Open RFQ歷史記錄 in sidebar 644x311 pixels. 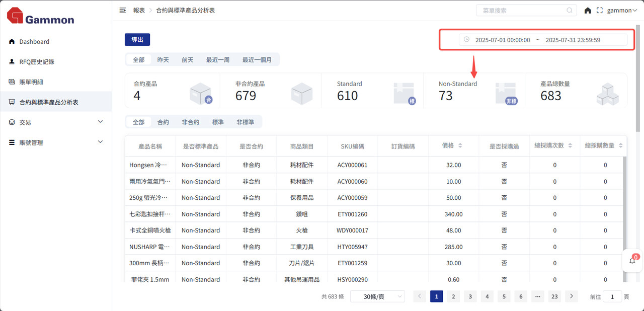click(x=37, y=62)
